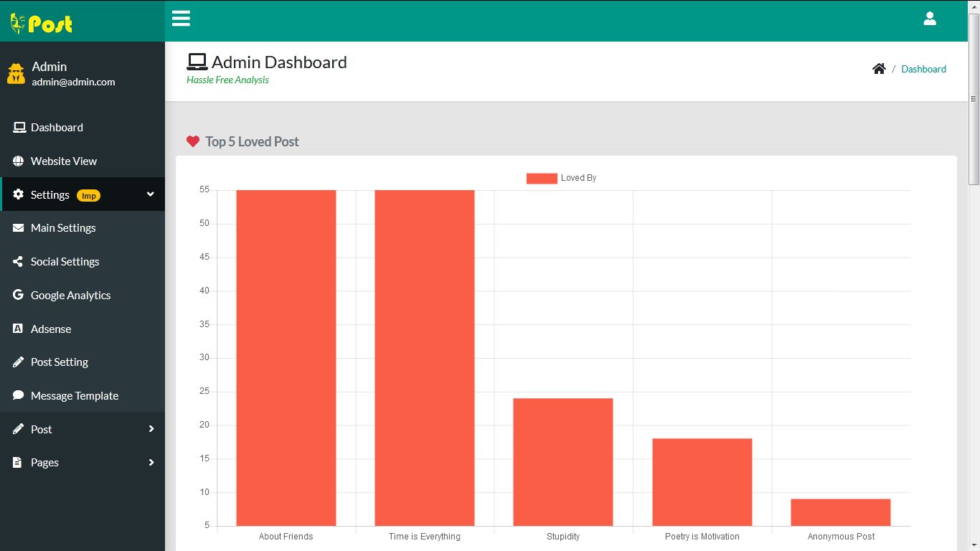Click the Settings gear icon
980x551 pixels.
pos(18,194)
